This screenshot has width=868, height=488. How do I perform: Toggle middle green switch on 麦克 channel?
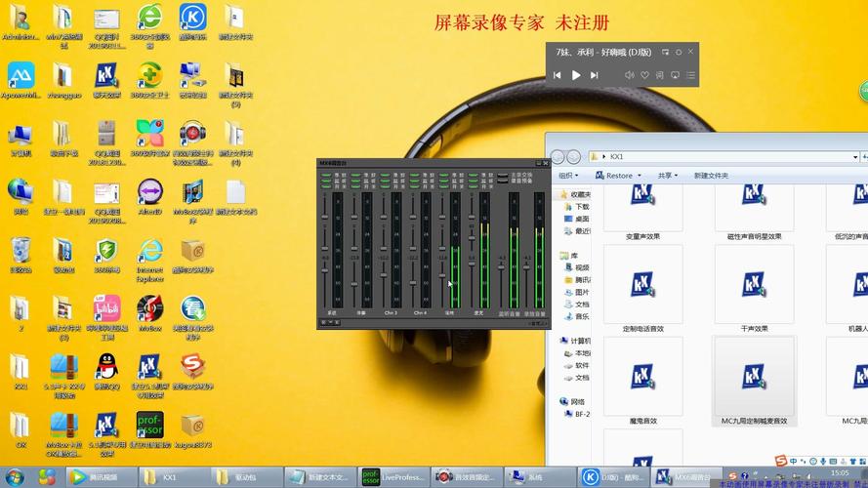474,181
